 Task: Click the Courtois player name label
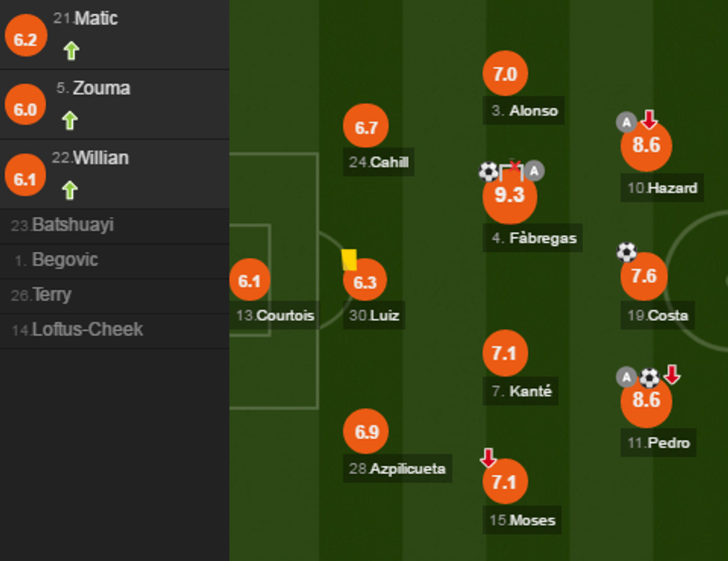point(285,316)
